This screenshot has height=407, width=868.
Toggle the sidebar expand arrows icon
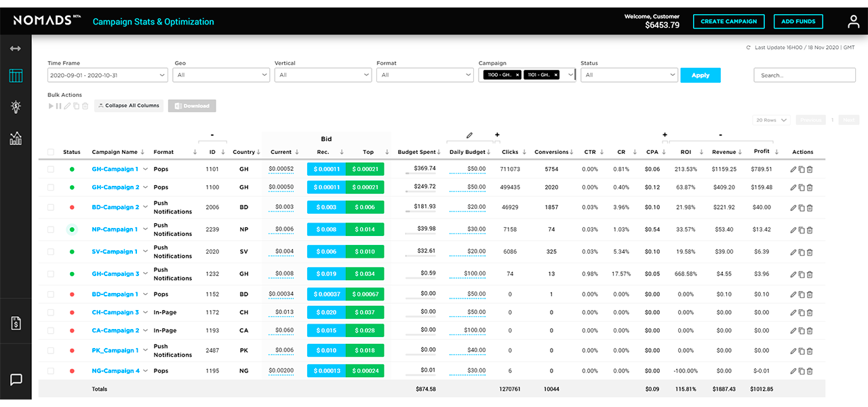(16, 49)
